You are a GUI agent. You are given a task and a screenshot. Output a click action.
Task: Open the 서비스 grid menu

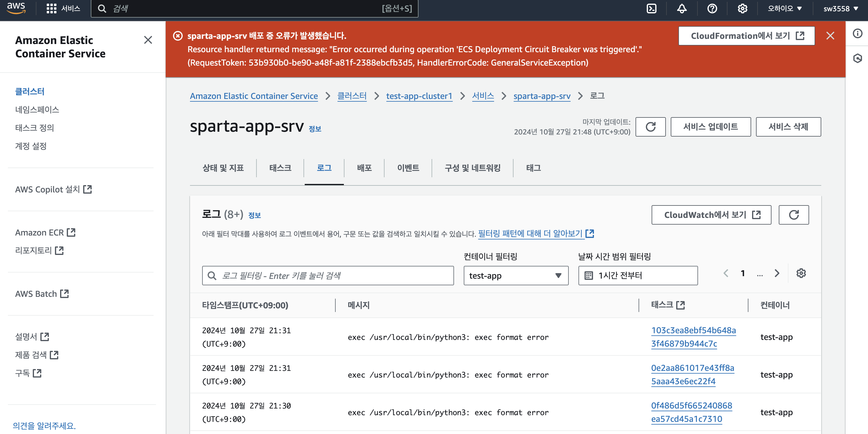click(63, 8)
